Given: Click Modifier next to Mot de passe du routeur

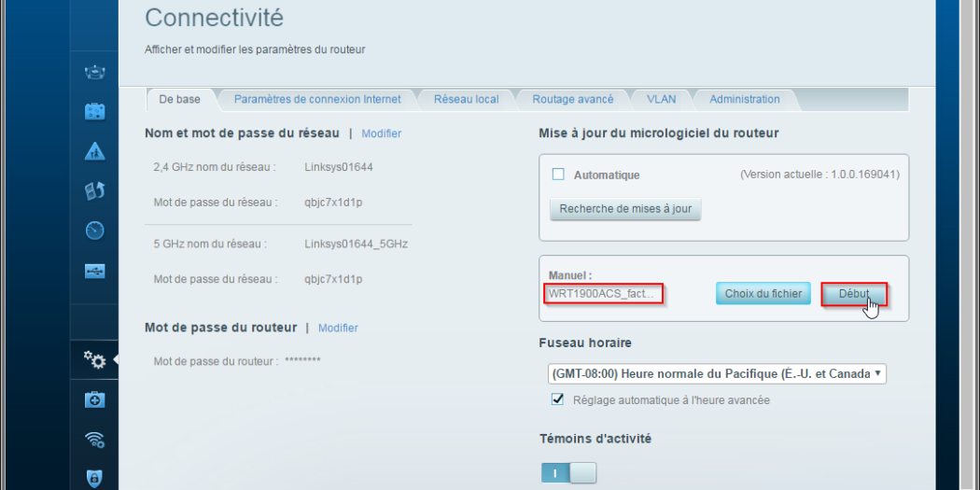Looking at the screenshot, I should tap(338, 328).
